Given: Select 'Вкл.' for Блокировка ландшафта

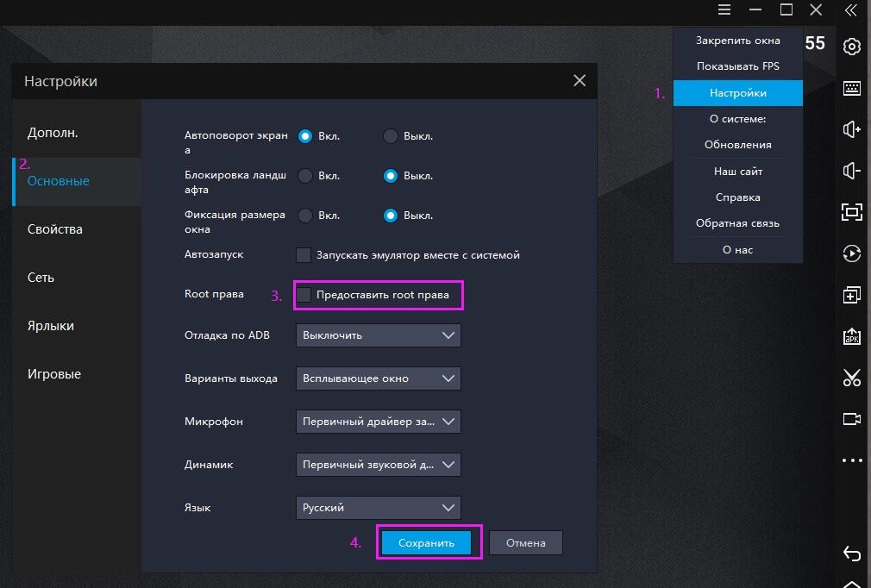Looking at the screenshot, I should coord(304,176).
